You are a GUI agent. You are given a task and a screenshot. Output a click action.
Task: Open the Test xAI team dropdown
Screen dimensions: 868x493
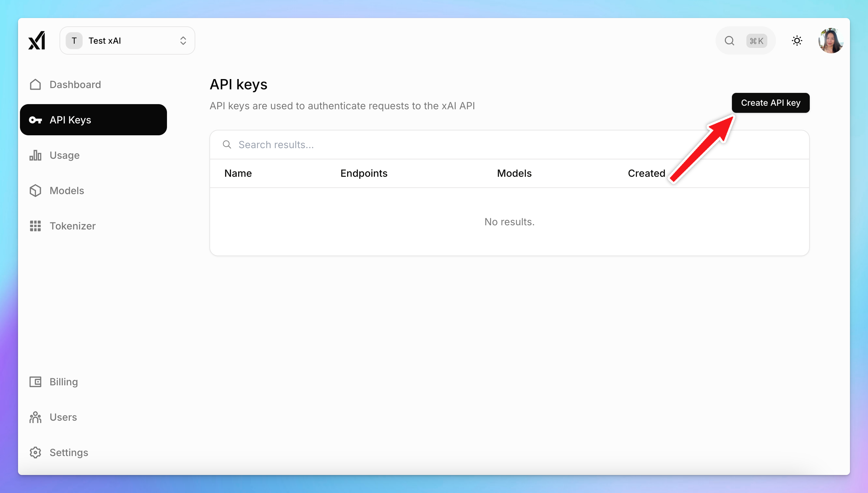(127, 40)
